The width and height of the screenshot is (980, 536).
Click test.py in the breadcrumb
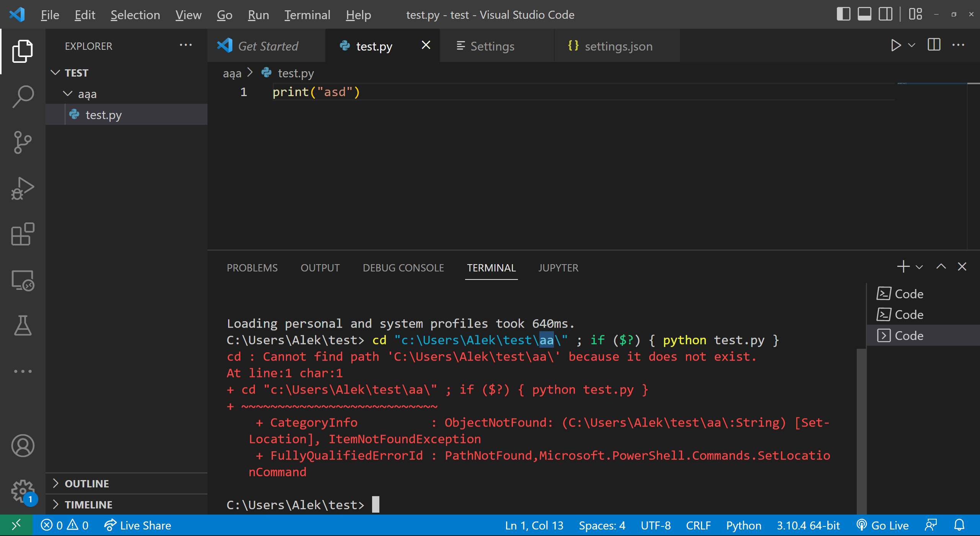[x=296, y=73]
